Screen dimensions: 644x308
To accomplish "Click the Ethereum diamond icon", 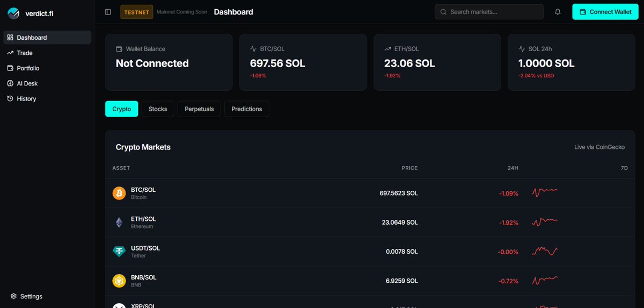I will click(x=119, y=222).
